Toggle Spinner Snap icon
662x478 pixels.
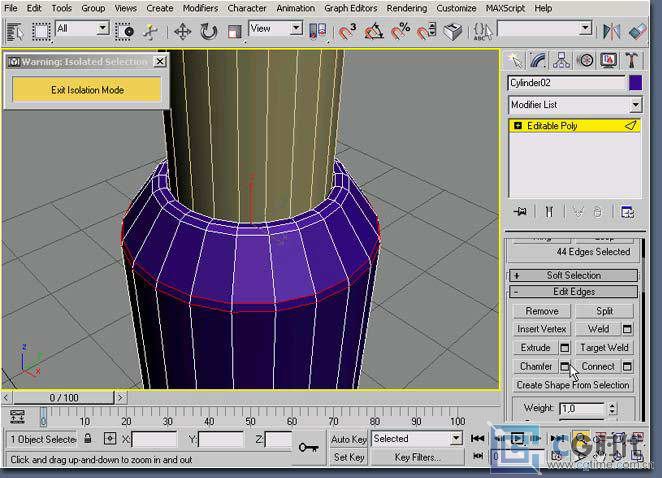click(x=426, y=32)
